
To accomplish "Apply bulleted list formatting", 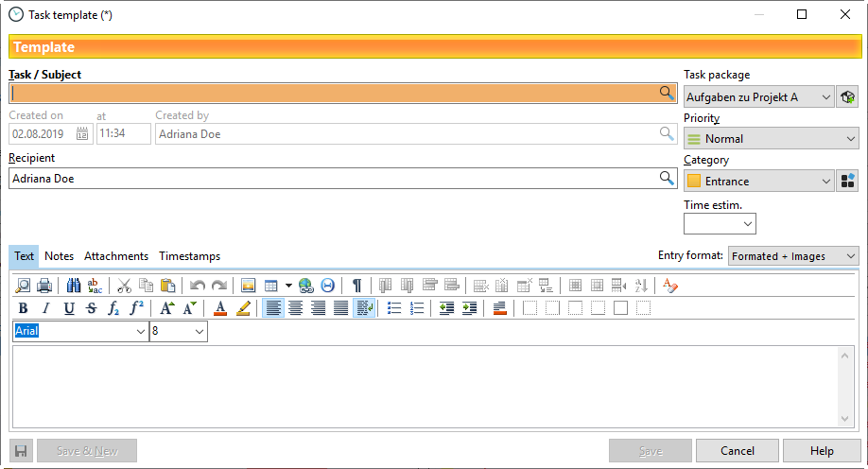I will [x=394, y=308].
